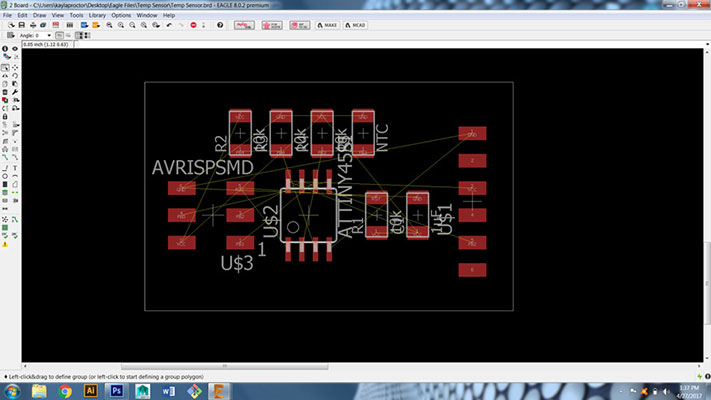Open the Edit menu

(22, 15)
